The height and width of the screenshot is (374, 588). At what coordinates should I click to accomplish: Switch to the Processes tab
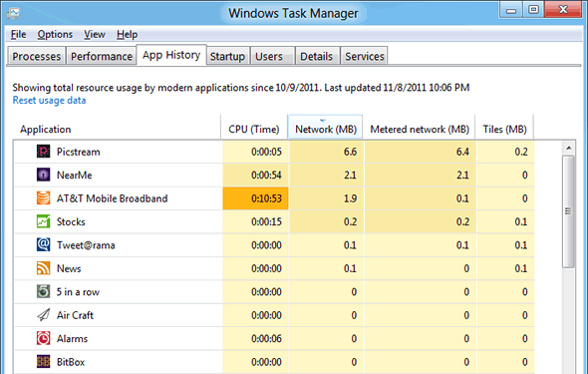tap(36, 56)
